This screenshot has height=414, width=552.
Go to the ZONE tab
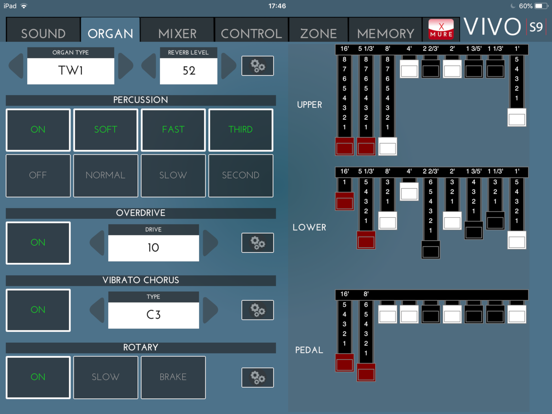pos(318,31)
